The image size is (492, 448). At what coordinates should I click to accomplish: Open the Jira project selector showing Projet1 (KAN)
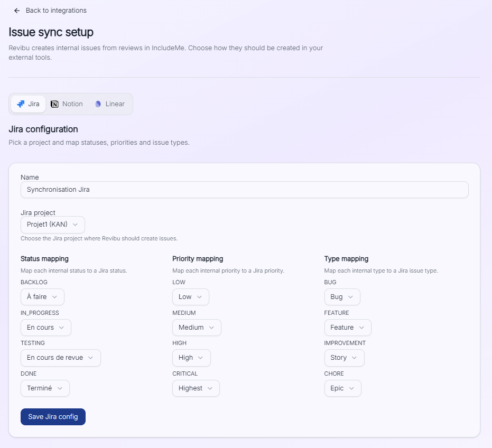coord(52,225)
